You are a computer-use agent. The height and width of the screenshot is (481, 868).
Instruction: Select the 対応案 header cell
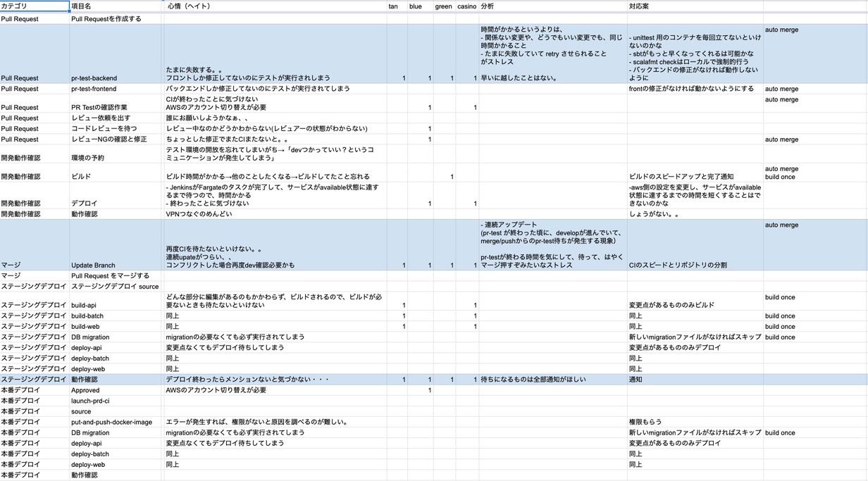(x=695, y=6)
